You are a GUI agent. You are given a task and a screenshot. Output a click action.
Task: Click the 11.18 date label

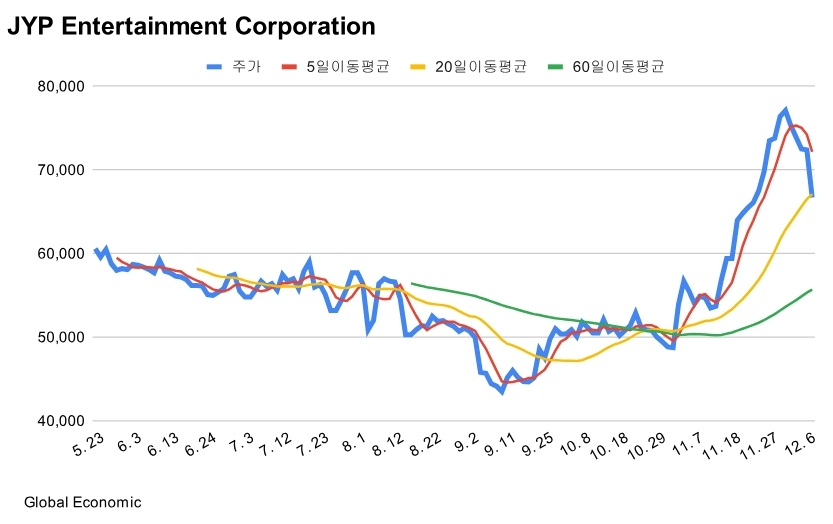tap(722, 446)
